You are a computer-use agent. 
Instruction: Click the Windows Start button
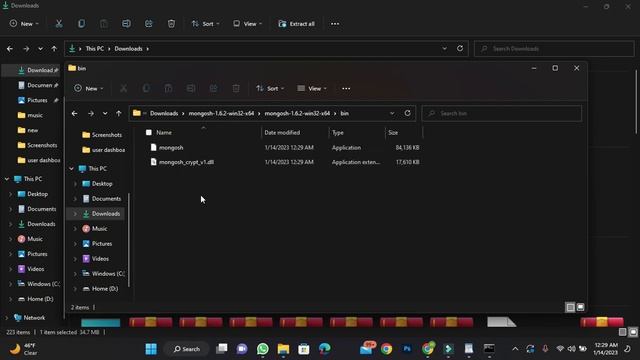(151, 349)
